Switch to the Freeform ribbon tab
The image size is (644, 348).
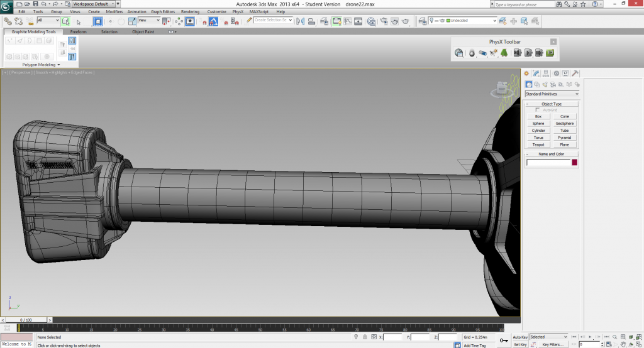pos(79,31)
